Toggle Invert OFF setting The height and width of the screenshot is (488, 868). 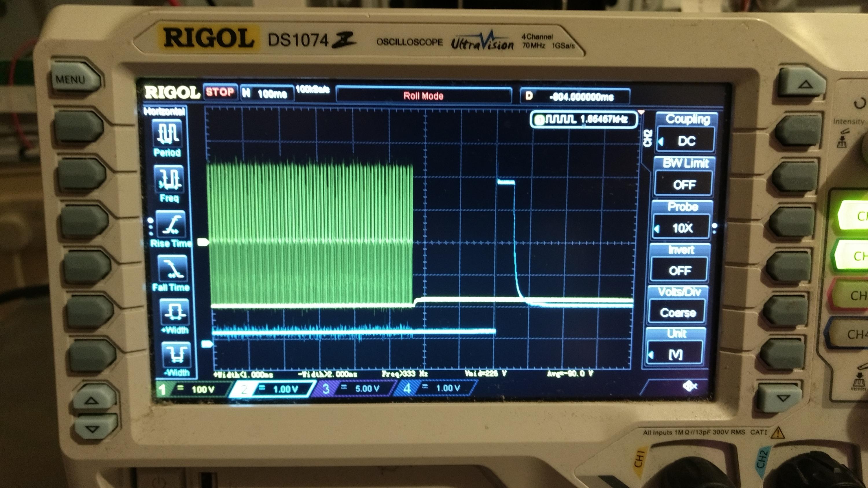(680, 270)
